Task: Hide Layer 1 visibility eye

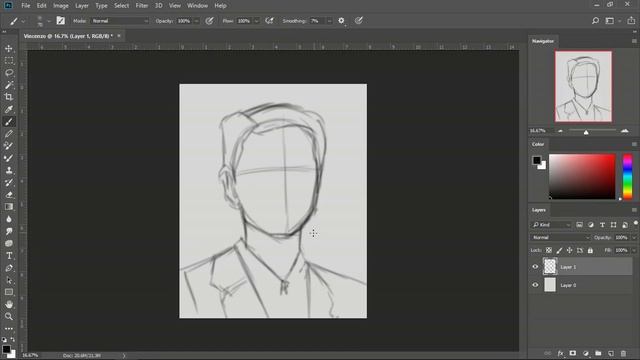Action: pyautogui.click(x=535, y=267)
